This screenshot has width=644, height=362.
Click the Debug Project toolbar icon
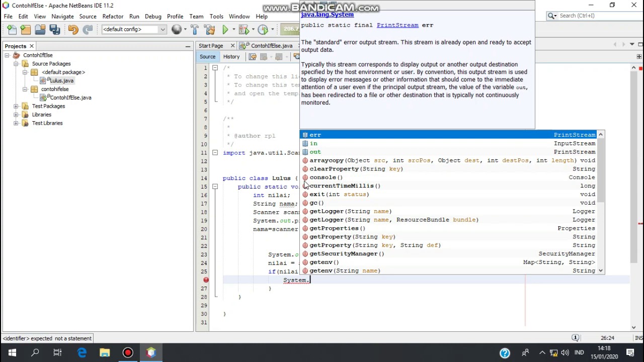click(244, 30)
